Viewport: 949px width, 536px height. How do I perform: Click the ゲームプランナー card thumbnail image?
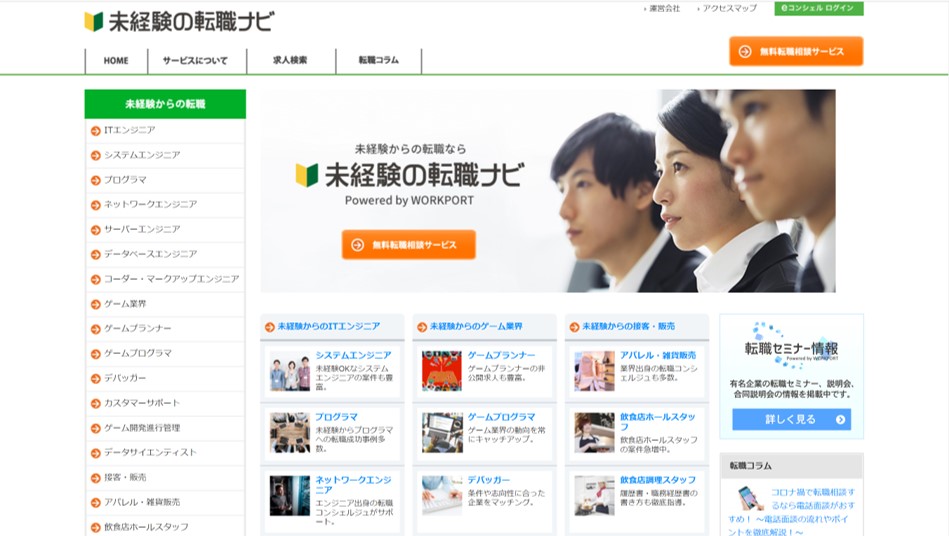click(x=442, y=371)
